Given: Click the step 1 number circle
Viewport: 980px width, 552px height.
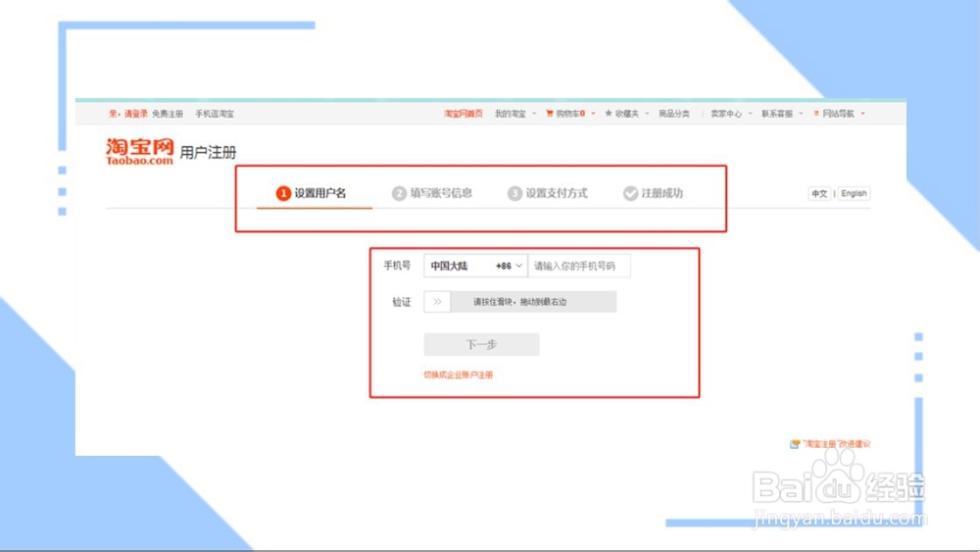Looking at the screenshot, I should 283,193.
